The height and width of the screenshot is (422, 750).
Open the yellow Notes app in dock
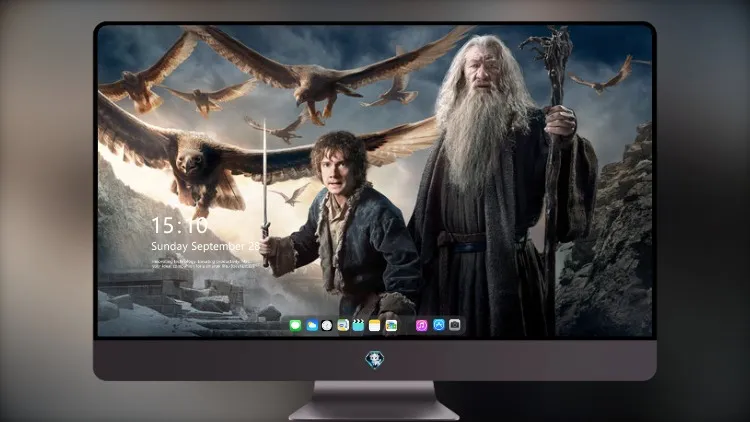click(x=375, y=325)
